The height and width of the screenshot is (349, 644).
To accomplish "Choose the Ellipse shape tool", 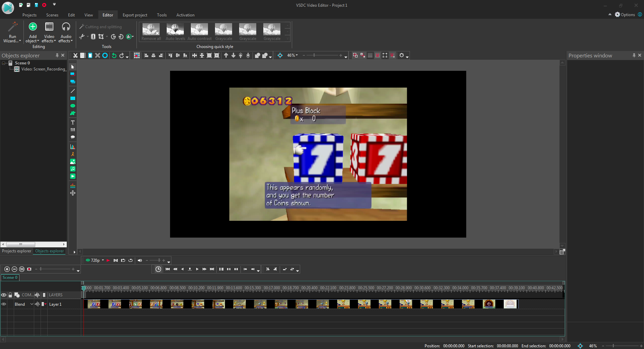I will (72, 106).
